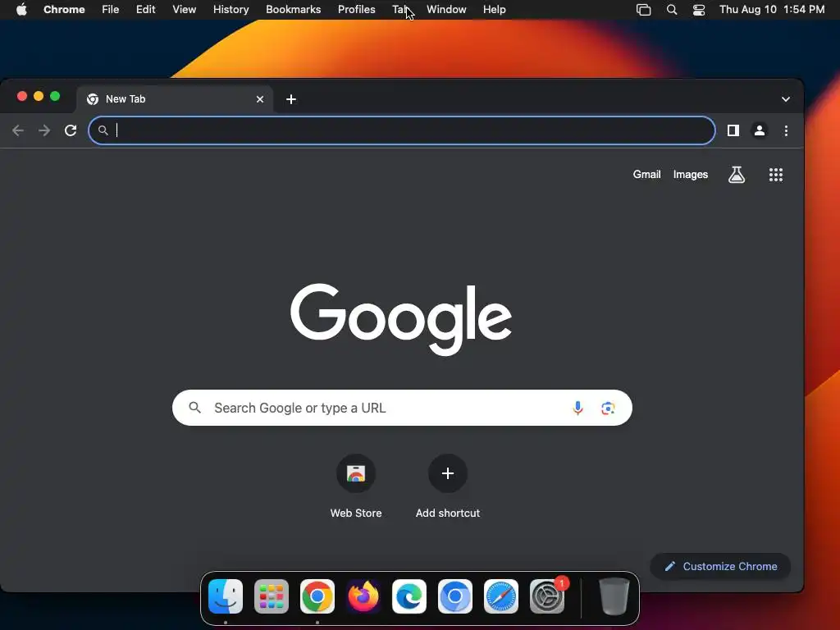
Task: Open the Window menu
Action: point(446,9)
